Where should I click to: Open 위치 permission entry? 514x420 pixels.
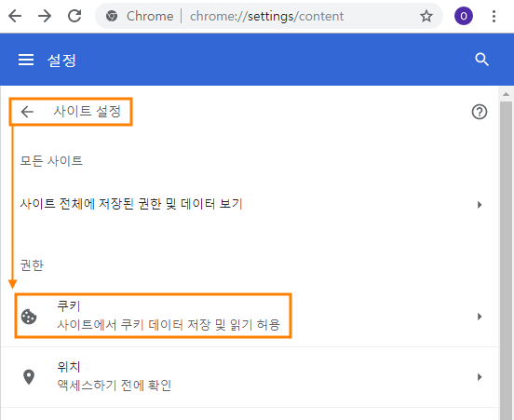click(x=250, y=377)
